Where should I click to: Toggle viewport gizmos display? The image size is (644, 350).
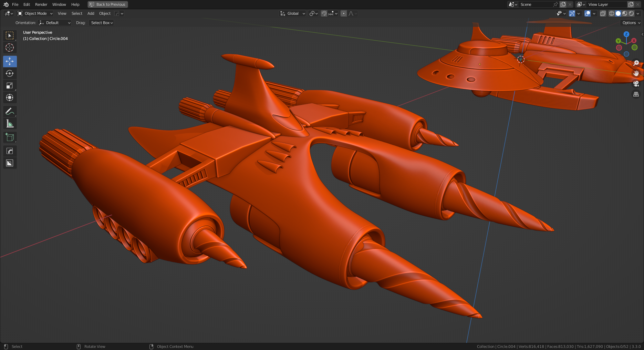click(572, 13)
